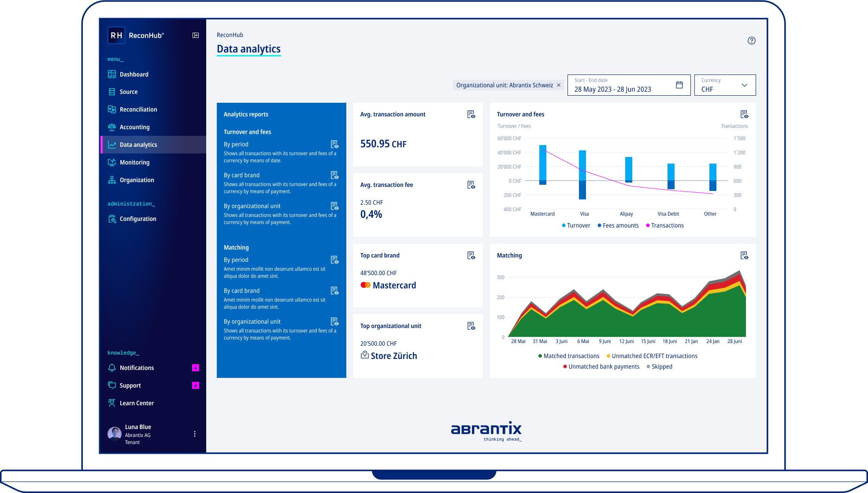The image size is (868, 493).
Task: Click the Accounting scales icon
Action: click(x=112, y=127)
